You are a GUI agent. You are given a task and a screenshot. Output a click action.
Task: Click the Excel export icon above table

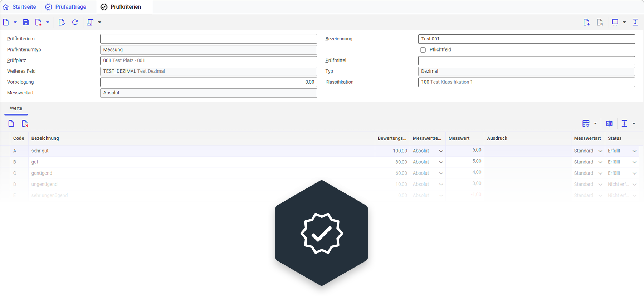[609, 123]
